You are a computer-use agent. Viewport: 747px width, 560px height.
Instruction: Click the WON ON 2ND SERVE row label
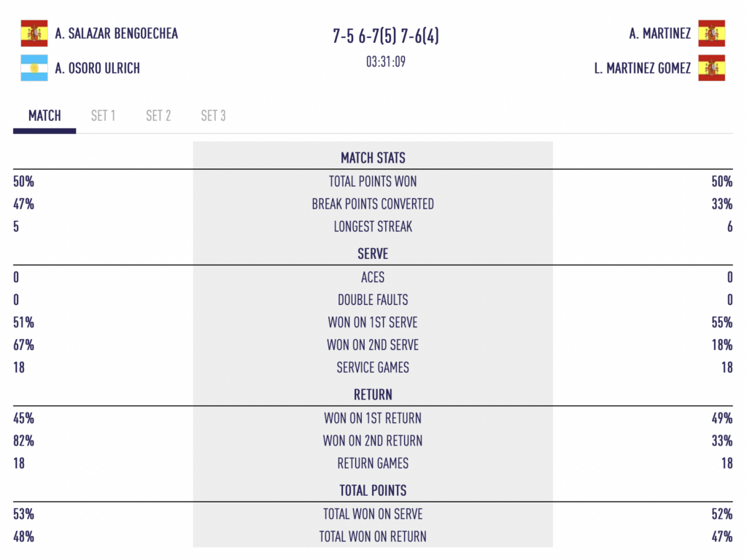pyautogui.click(x=373, y=345)
